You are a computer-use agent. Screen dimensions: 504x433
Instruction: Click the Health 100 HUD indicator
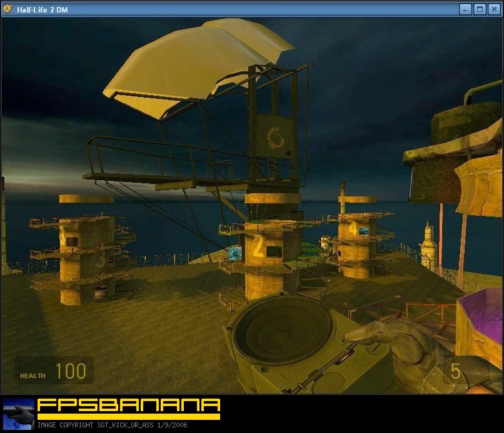[54, 372]
